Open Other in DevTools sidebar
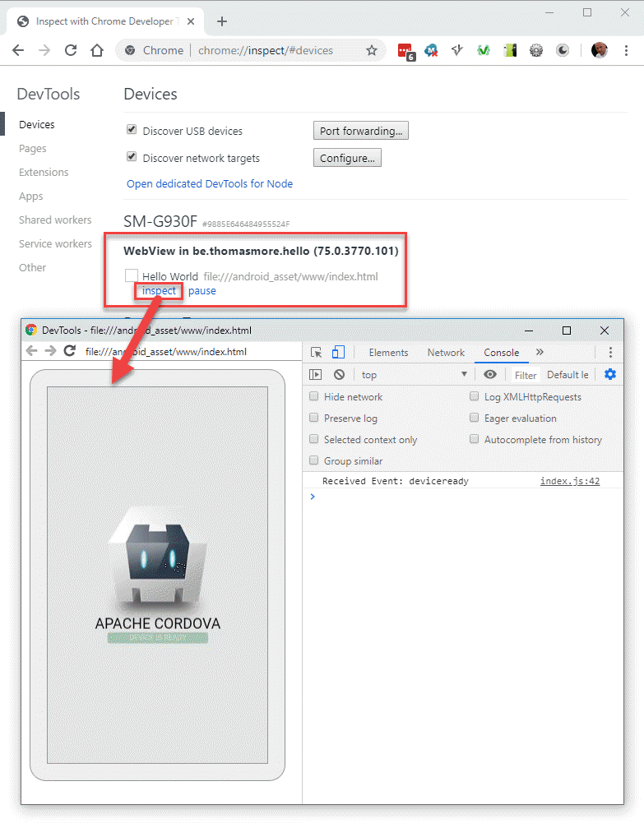The height and width of the screenshot is (823, 644). point(33,268)
